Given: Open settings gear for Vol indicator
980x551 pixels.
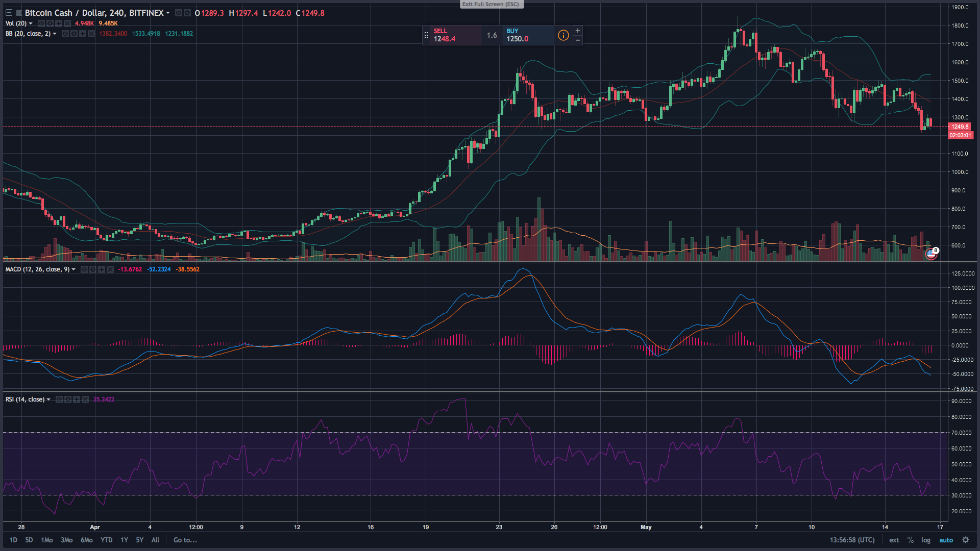Looking at the screenshot, I should pyautogui.click(x=50, y=23).
